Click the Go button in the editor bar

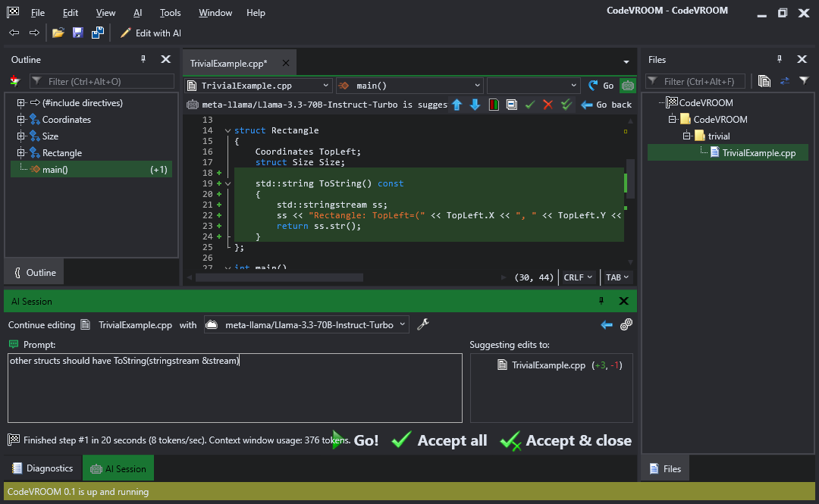[x=601, y=85]
